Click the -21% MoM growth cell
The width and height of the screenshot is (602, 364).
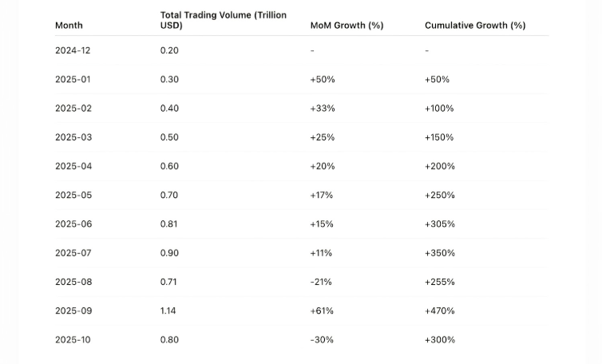click(x=321, y=282)
